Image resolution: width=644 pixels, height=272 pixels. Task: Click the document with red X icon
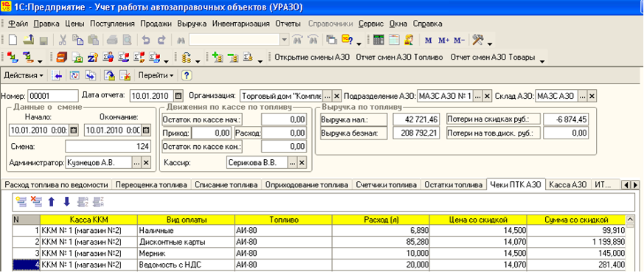(125, 75)
